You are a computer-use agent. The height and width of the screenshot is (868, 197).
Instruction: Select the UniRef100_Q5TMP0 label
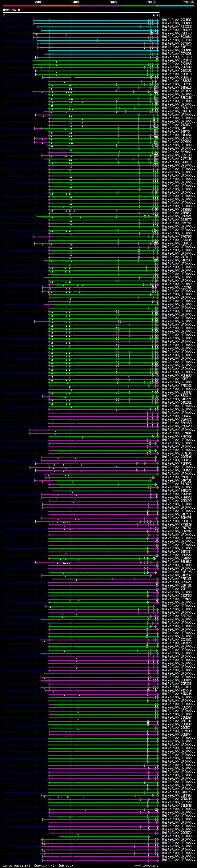[177, 91]
